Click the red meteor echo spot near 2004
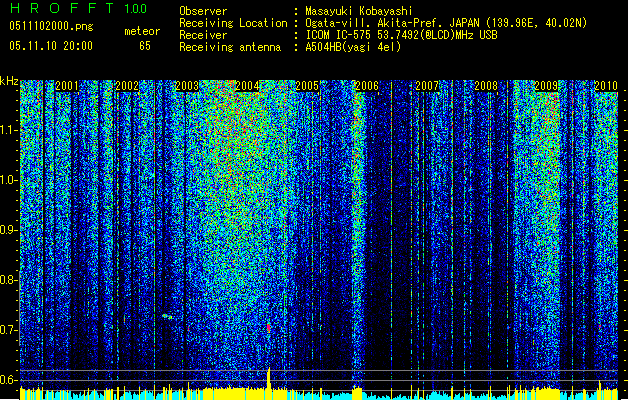This screenshot has width=629, height=400. click(268, 328)
